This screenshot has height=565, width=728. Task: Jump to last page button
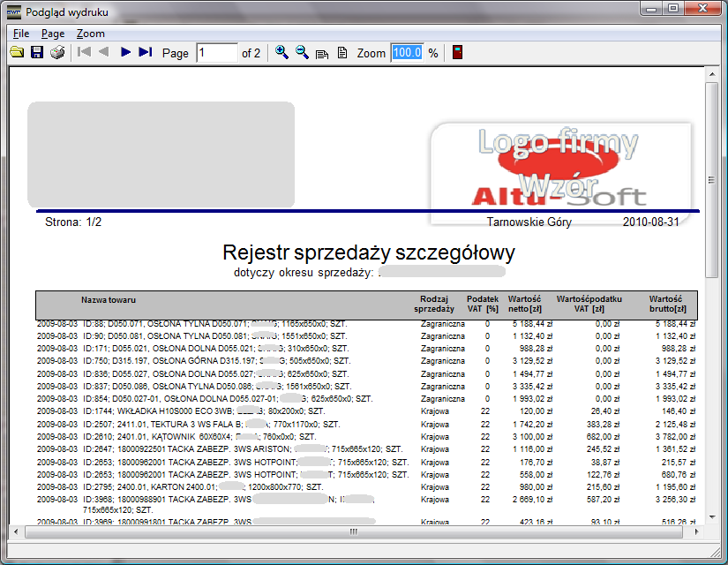click(x=146, y=53)
